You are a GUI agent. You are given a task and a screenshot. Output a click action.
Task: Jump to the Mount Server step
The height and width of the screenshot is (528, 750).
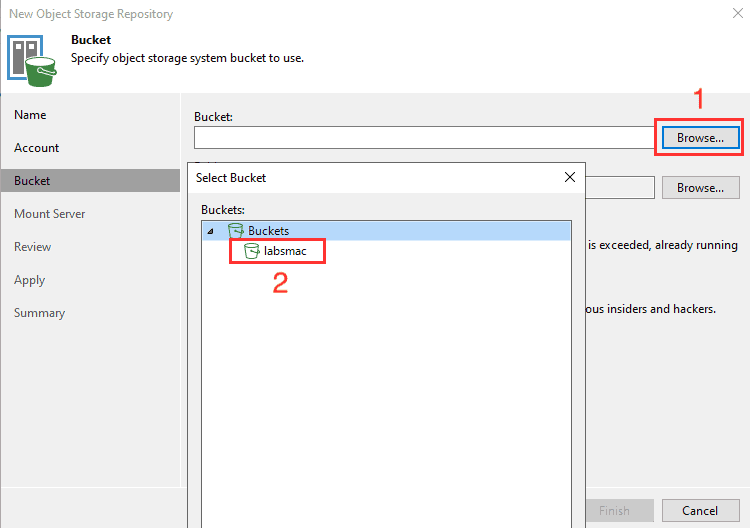click(x=49, y=214)
